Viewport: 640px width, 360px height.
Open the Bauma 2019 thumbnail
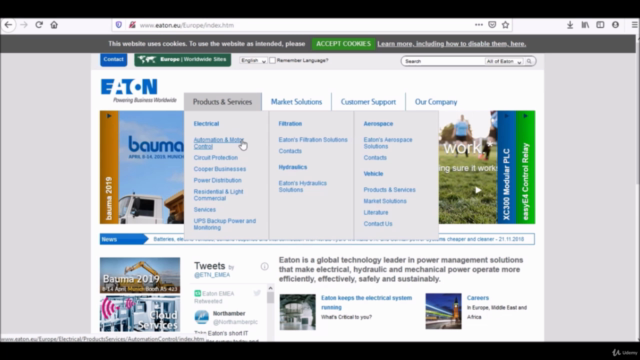click(x=140, y=275)
